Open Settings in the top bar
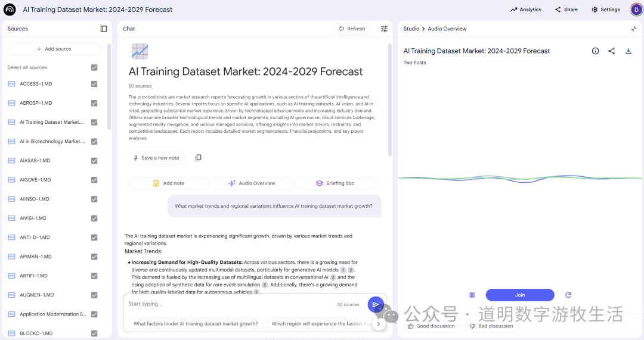The image size is (644, 340). tap(605, 10)
